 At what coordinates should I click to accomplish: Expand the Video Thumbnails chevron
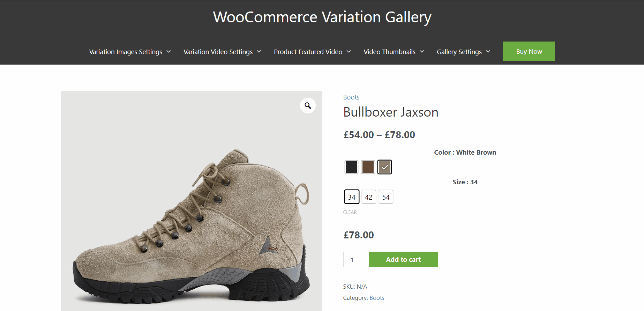tap(422, 52)
